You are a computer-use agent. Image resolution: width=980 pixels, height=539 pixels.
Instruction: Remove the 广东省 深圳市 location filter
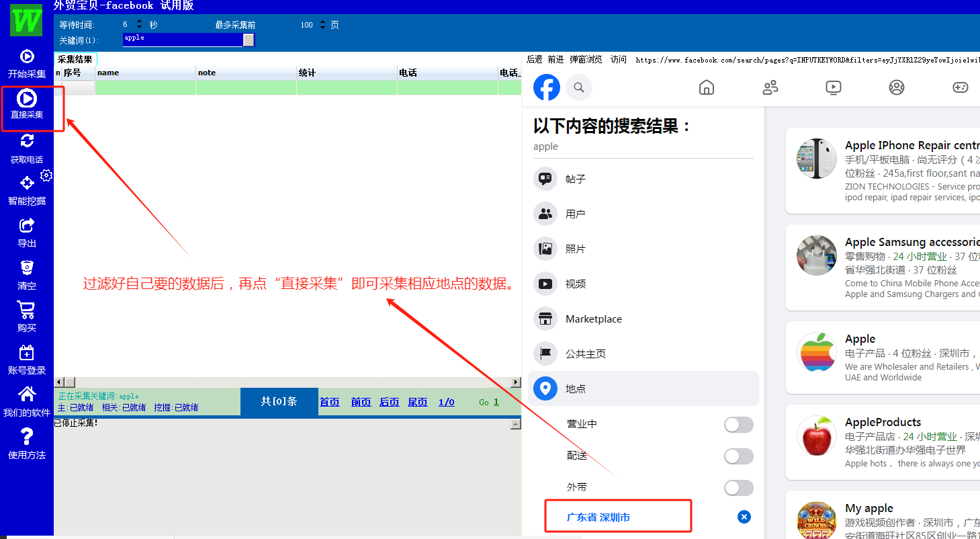click(744, 517)
